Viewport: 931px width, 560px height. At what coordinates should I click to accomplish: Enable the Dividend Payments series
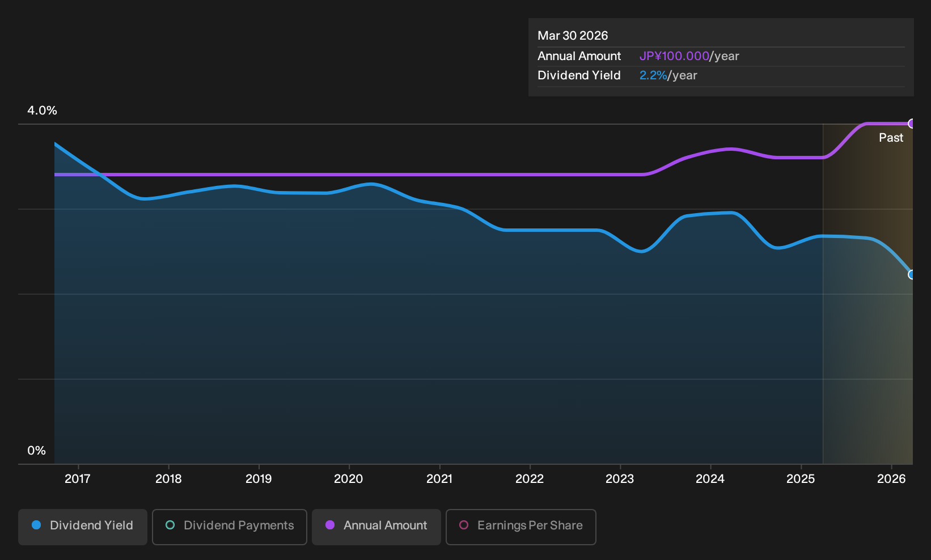[x=230, y=527]
